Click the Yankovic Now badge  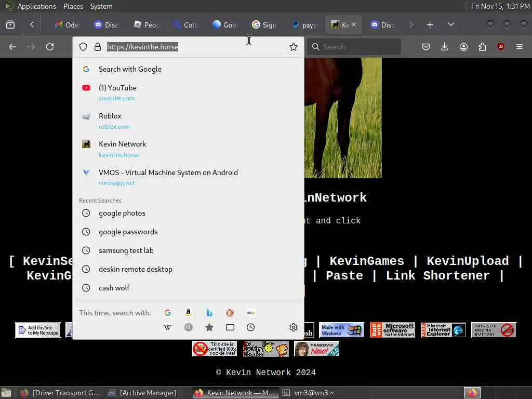pyautogui.click(x=316, y=349)
